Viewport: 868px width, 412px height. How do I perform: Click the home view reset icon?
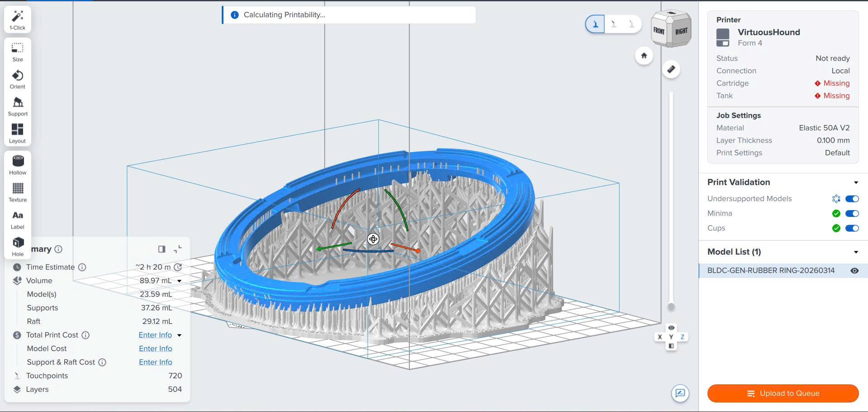(x=644, y=56)
